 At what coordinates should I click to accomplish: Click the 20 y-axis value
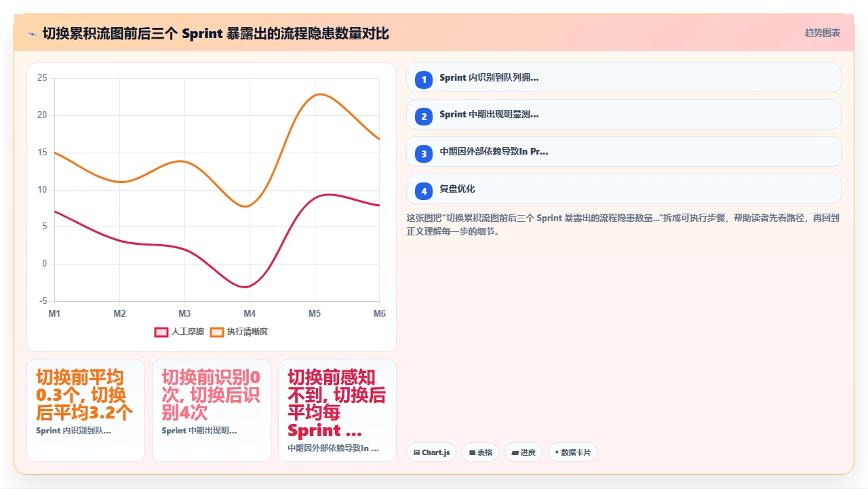click(42, 115)
